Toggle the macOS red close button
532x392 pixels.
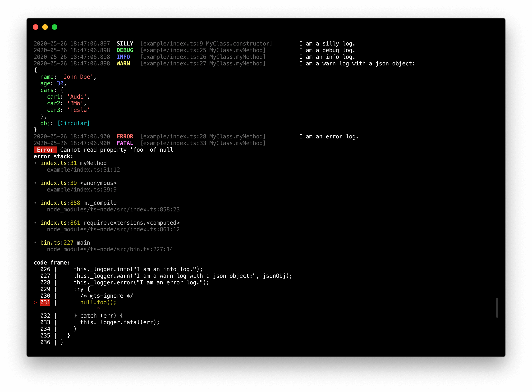click(x=37, y=27)
